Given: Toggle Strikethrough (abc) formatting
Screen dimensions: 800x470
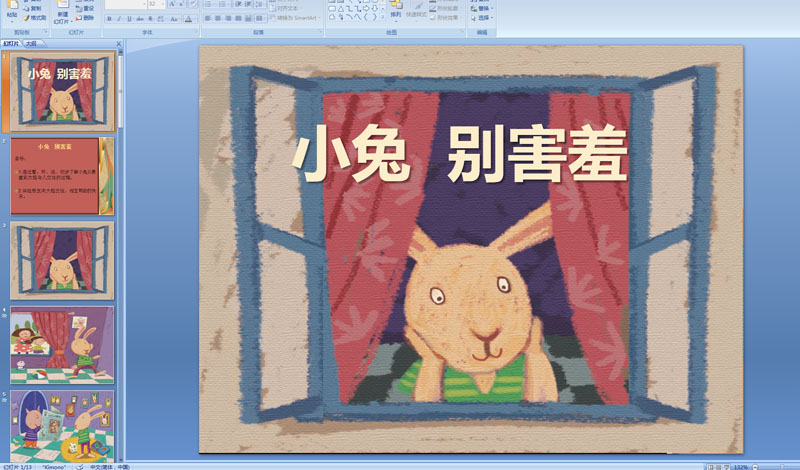Looking at the screenshot, I should 140,19.
